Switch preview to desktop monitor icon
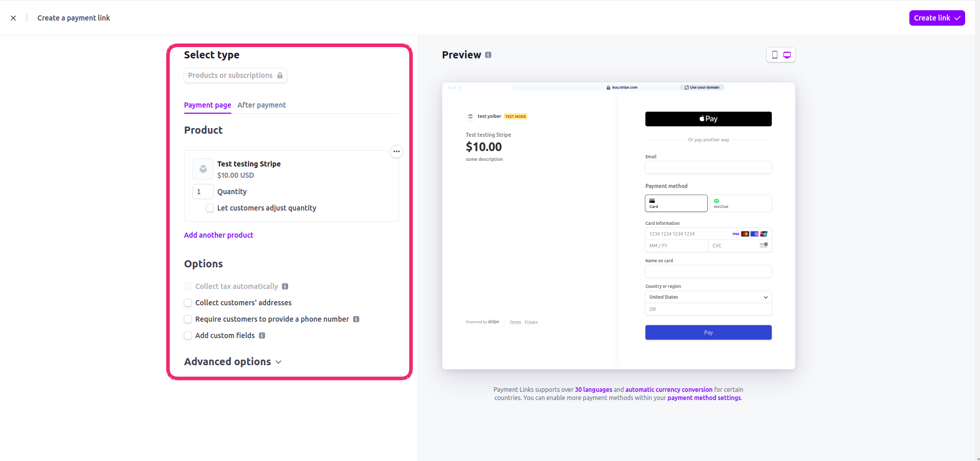 (x=787, y=55)
